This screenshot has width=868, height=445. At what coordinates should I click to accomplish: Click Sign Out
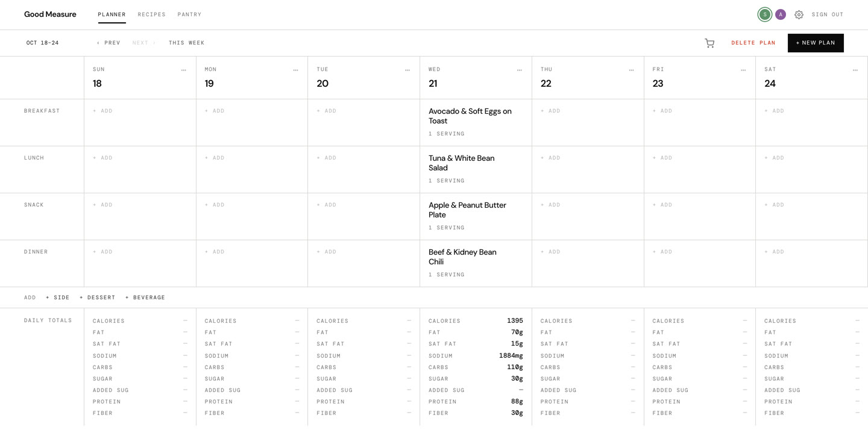[x=828, y=14]
